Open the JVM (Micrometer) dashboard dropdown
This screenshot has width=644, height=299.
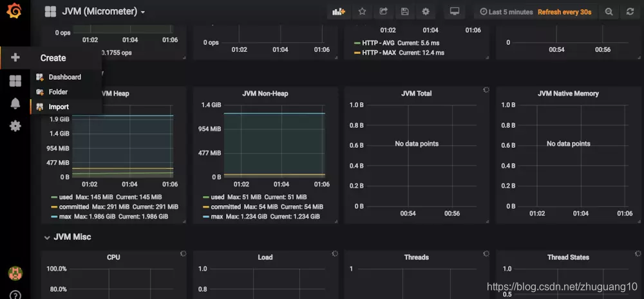tap(104, 12)
